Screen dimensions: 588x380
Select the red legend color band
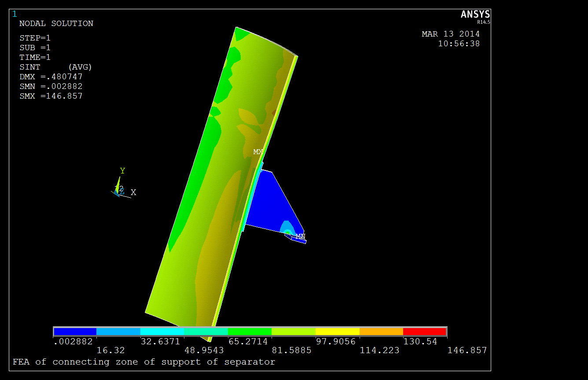pyautogui.click(x=425, y=332)
